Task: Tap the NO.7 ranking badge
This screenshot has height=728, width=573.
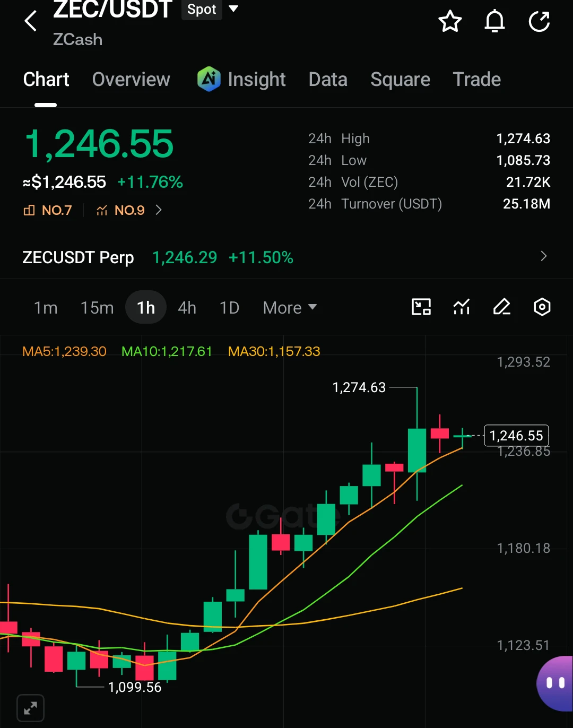Action: pos(48,210)
